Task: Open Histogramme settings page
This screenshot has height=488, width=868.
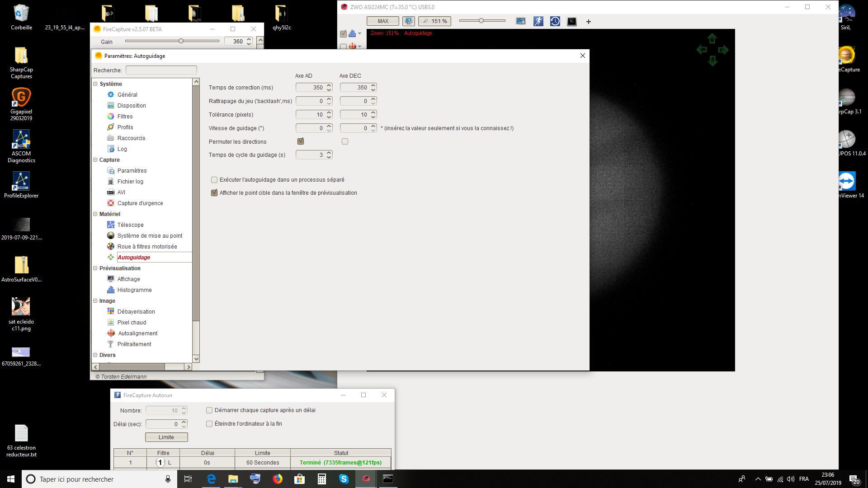Action: (x=134, y=290)
